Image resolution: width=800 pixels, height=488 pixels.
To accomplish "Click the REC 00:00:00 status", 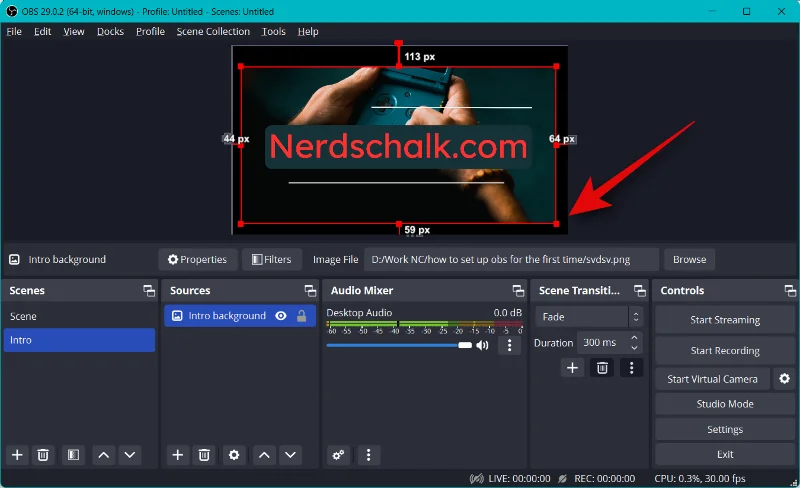I will (605, 479).
